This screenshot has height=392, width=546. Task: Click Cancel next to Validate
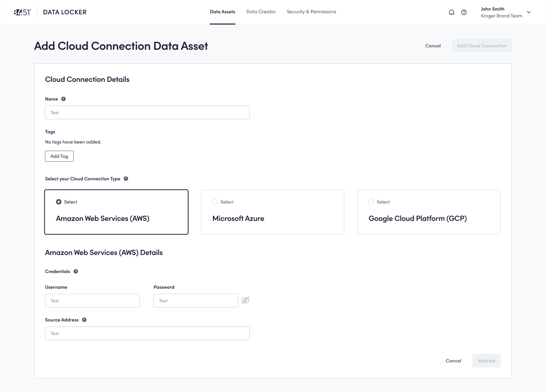pos(454,361)
